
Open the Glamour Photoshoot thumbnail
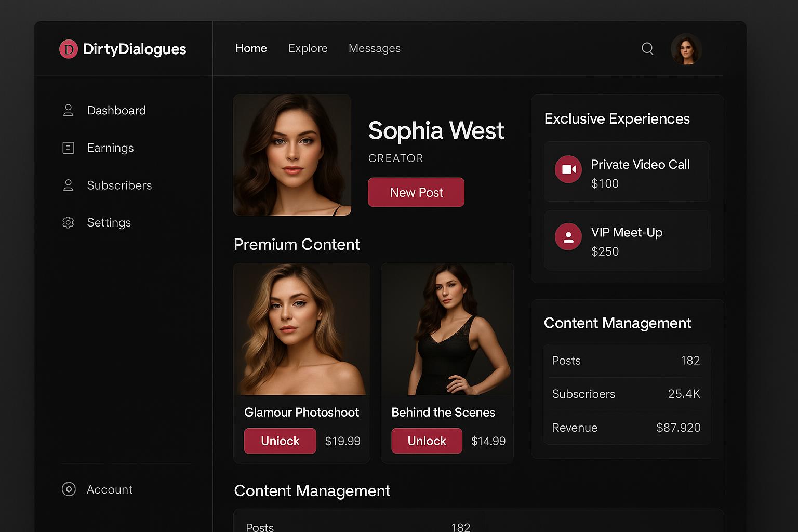[x=301, y=329]
